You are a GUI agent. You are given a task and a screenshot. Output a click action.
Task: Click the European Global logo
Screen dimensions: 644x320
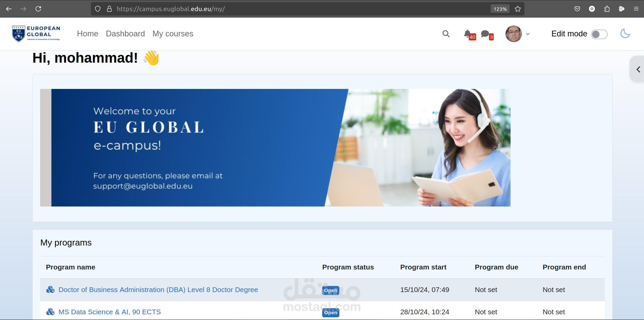(36, 34)
